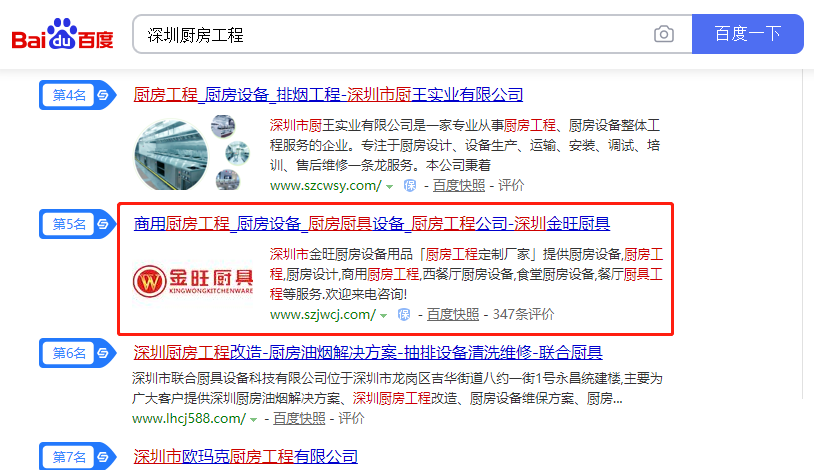This screenshot has height=470, width=814.
Task: Click the 第5名 rank badge
Action: (x=77, y=224)
